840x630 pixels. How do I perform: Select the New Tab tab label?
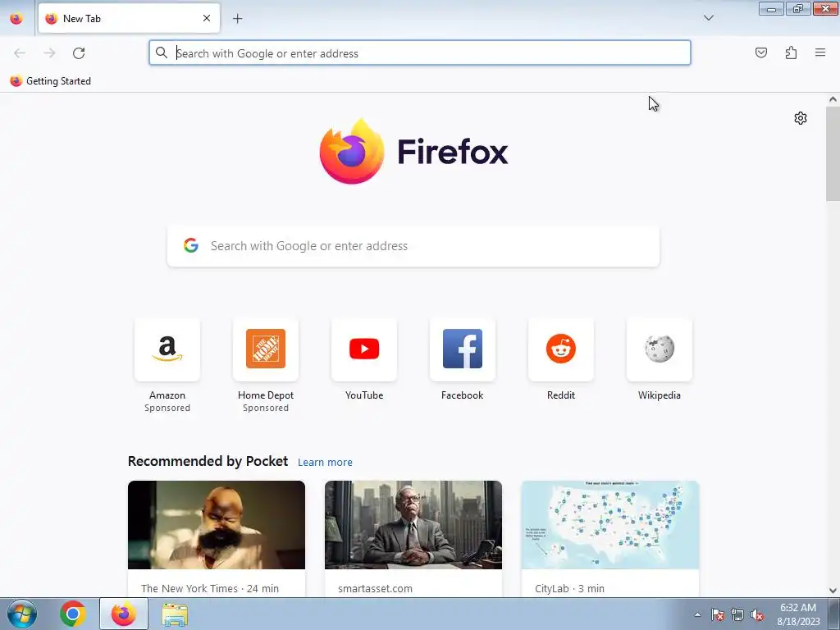[x=82, y=19]
